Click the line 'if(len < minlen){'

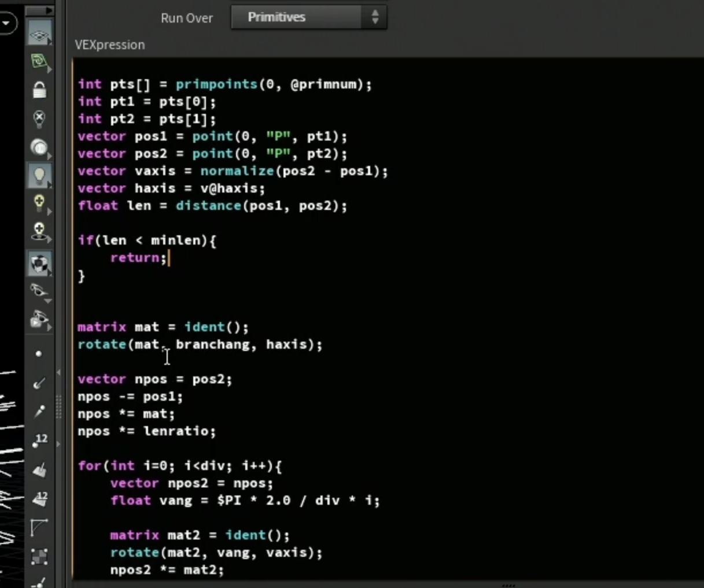coord(147,241)
